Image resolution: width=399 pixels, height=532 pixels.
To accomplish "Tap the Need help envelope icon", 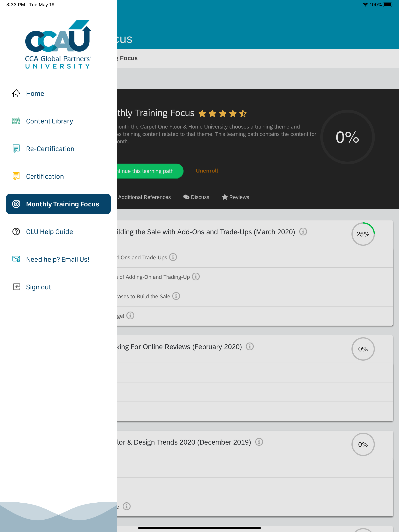I will [x=16, y=259].
